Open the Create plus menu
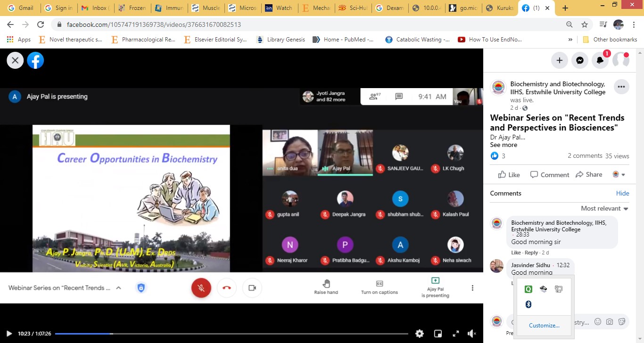The height and width of the screenshot is (343, 644). pos(560,60)
